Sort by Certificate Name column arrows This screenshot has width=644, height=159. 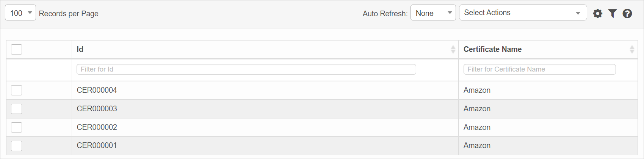pos(632,49)
